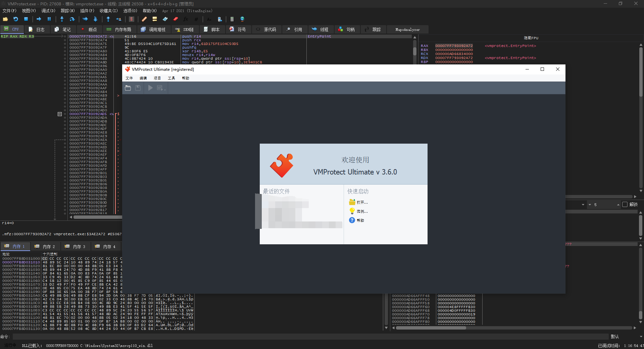This screenshot has width=644, height=349.
Task: Collapse the function block at address 00007FF793092AD5
Action: [x=60, y=114]
